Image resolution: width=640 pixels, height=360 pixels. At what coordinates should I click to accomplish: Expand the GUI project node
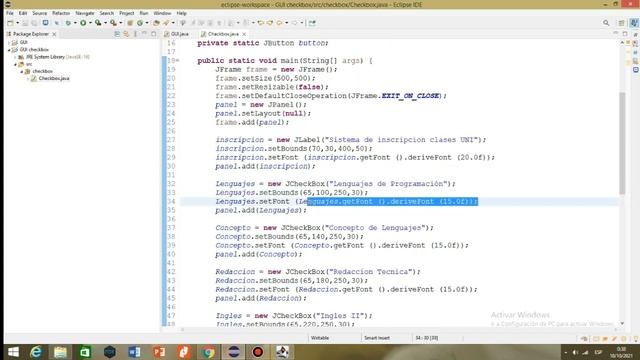coord(9,42)
